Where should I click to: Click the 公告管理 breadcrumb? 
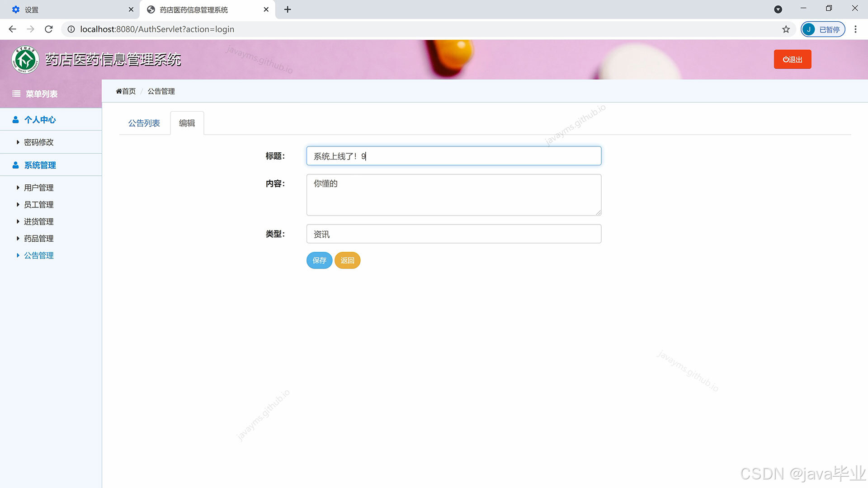click(x=161, y=91)
